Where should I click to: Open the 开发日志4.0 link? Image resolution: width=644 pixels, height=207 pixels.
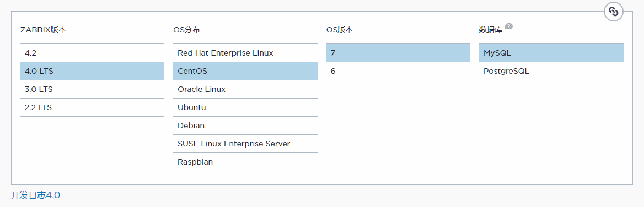35,195
